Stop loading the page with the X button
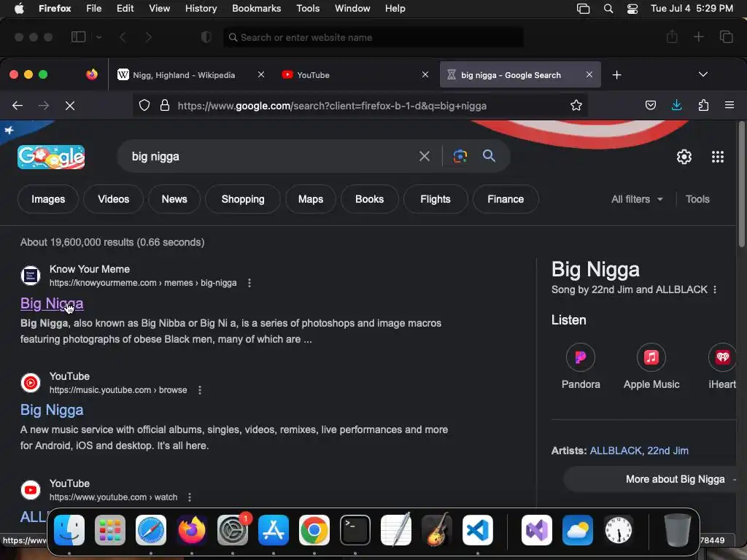Screen dimensions: 747x560 70,105
